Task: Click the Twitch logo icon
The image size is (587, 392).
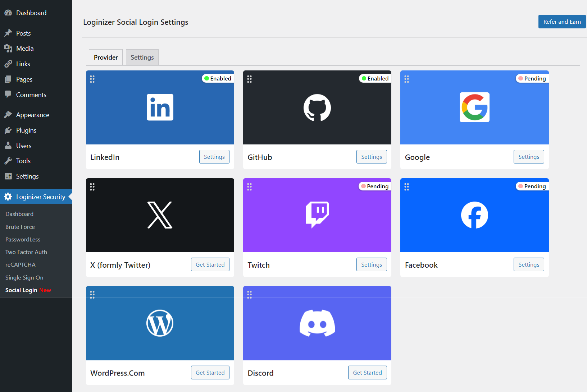Action: point(317,215)
